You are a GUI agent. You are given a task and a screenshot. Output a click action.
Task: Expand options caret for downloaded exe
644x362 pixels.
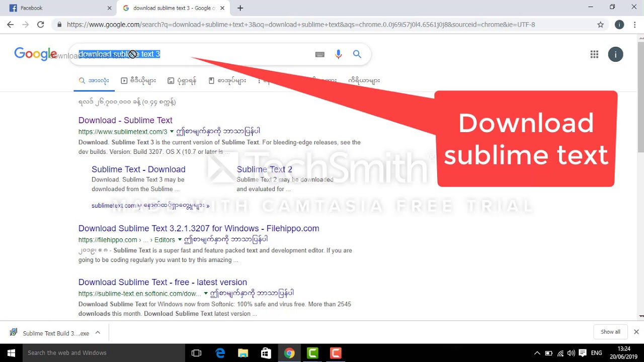tap(98, 332)
